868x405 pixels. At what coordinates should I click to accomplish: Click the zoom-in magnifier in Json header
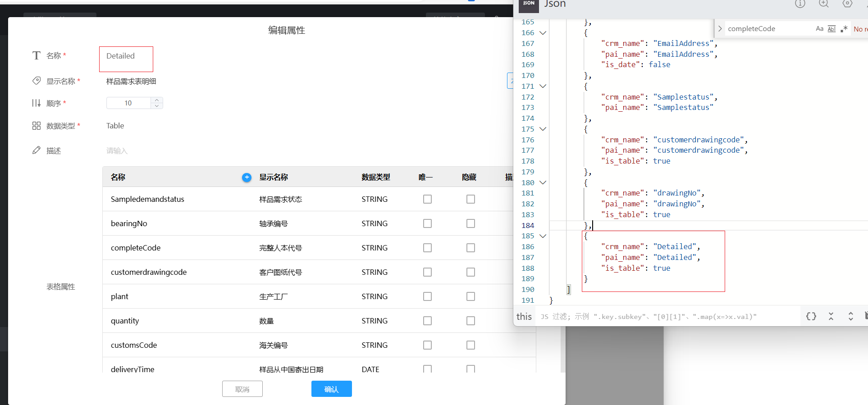click(x=823, y=4)
